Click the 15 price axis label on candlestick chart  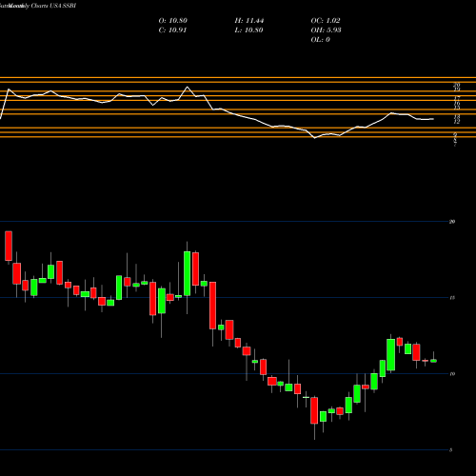452,298
